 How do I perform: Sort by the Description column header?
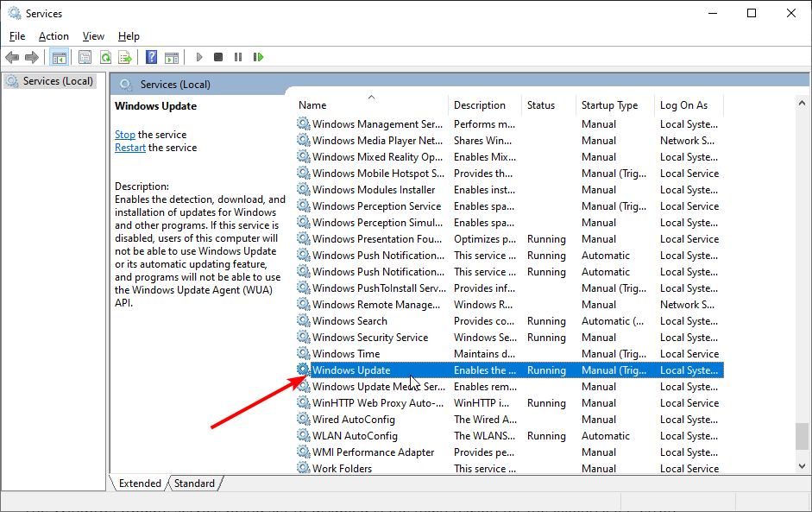[480, 105]
